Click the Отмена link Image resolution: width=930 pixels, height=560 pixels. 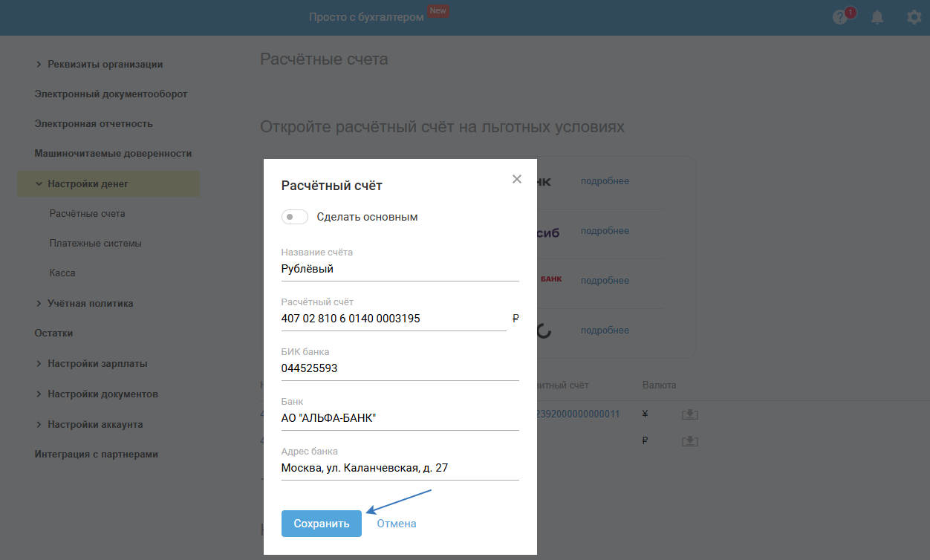(397, 524)
